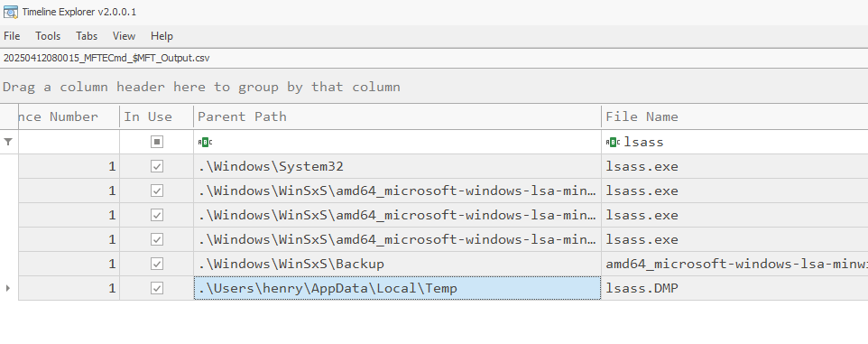Viewport: 868px width, 344px height.
Task: Click the amd64_microsoft-windows-lsa-minwin file name cell
Action: (x=734, y=265)
